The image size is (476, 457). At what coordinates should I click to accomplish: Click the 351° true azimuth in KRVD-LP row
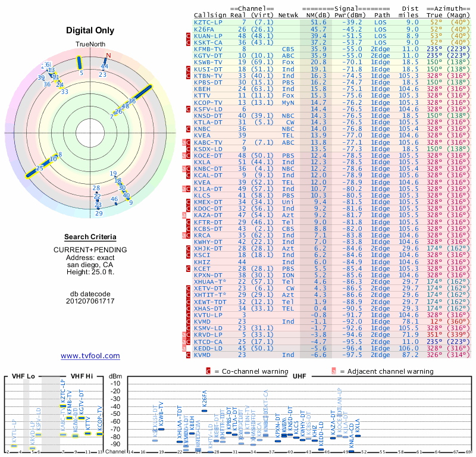click(x=434, y=335)
